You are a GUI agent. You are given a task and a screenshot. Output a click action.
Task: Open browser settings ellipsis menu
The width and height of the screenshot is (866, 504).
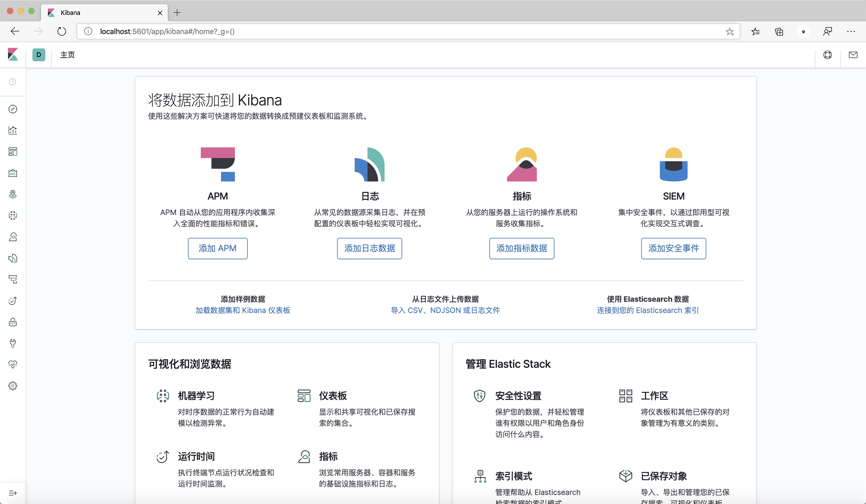[x=851, y=31]
